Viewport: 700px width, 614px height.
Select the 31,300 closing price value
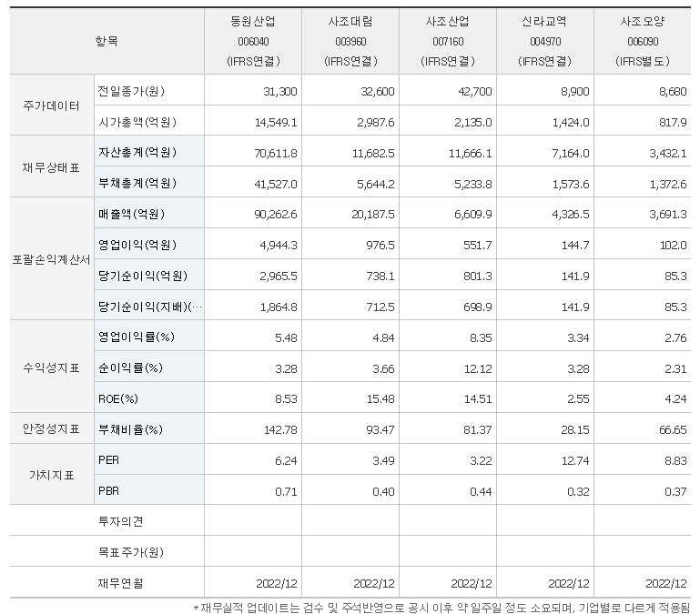pos(280,92)
